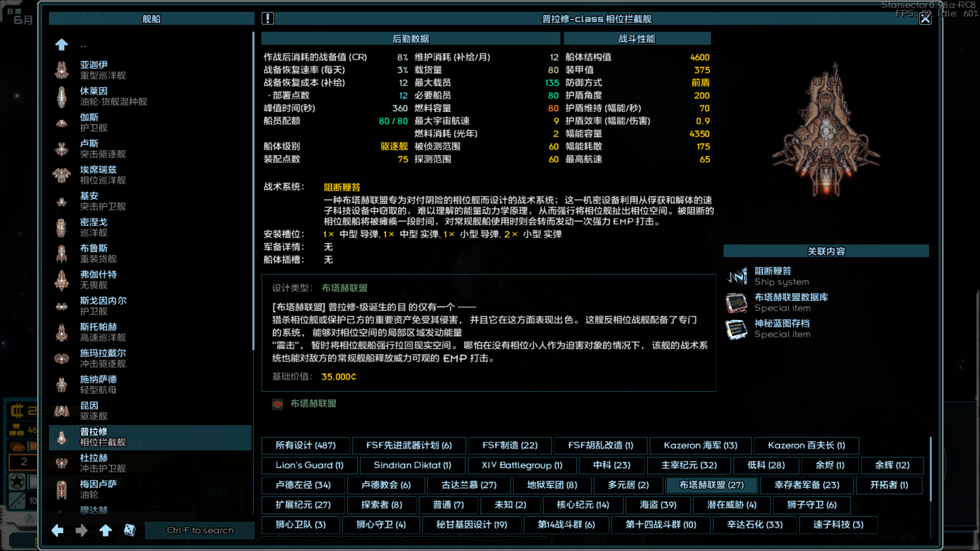The width and height of the screenshot is (980, 551).
Task: Click the left arrow to go back
Action: 58,530
